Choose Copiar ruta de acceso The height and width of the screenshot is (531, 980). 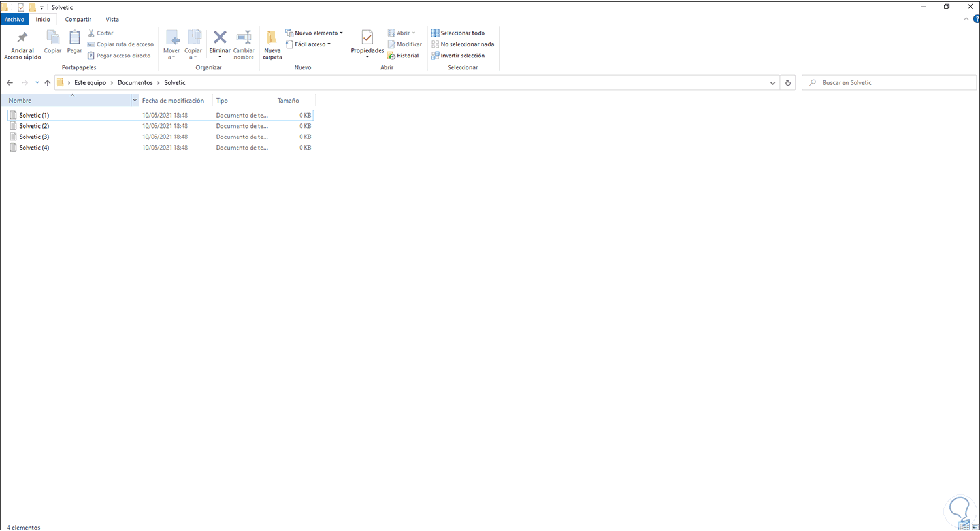point(120,44)
